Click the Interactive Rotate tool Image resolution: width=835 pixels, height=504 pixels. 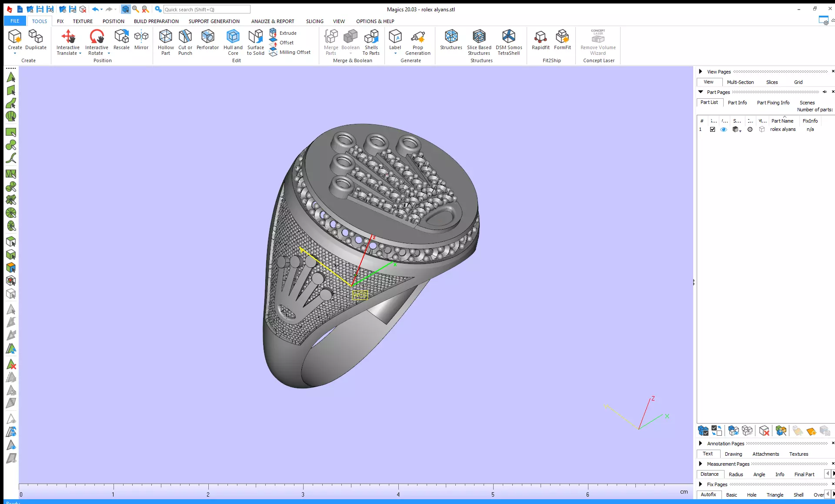point(97,42)
